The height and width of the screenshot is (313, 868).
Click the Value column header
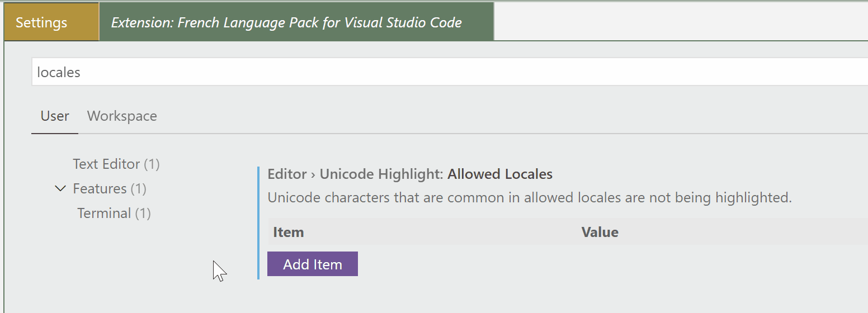[600, 233]
